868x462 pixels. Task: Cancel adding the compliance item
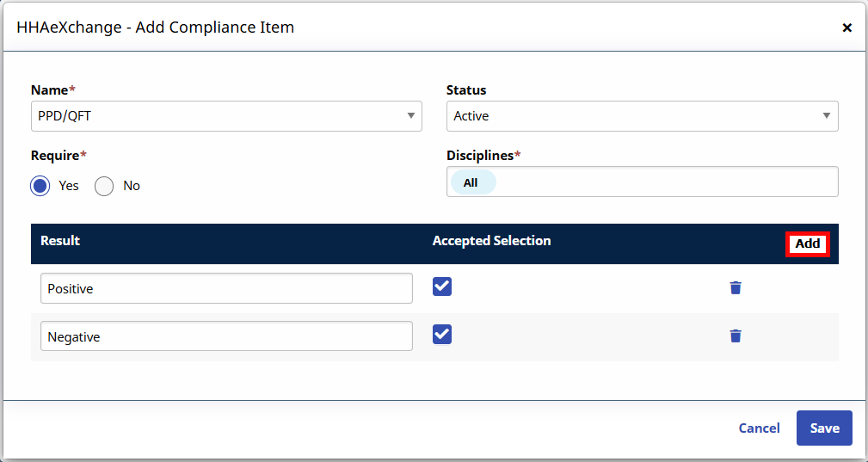(x=759, y=428)
